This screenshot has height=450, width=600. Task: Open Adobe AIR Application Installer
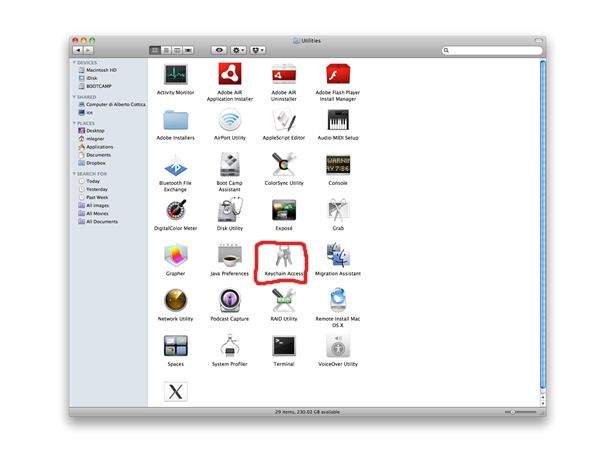[230, 74]
